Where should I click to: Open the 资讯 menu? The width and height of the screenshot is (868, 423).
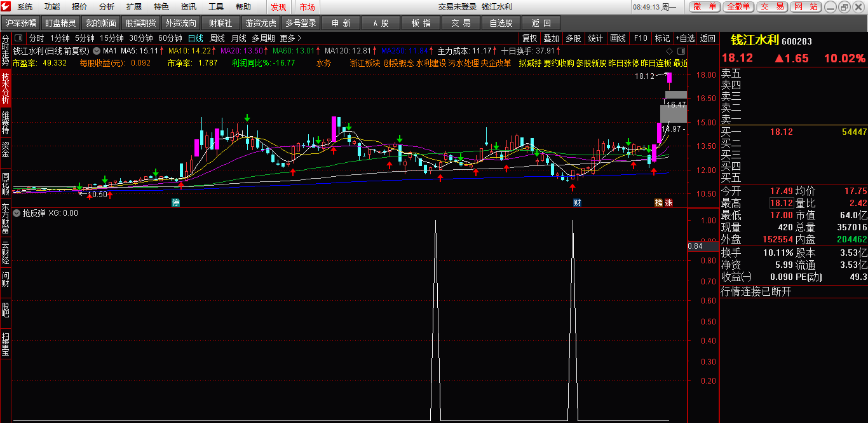[189, 7]
